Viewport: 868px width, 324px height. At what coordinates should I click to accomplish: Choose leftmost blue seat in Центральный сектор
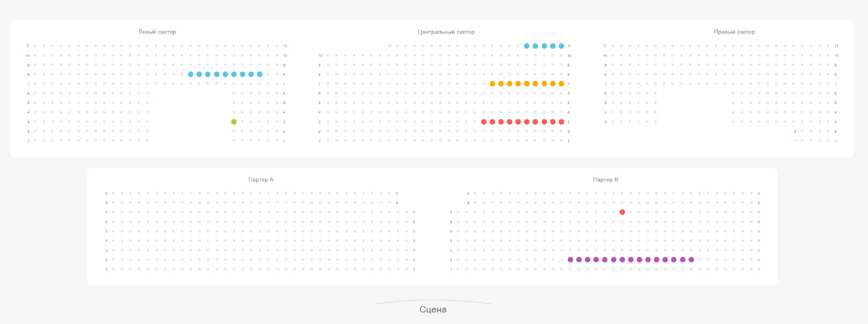(x=527, y=46)
